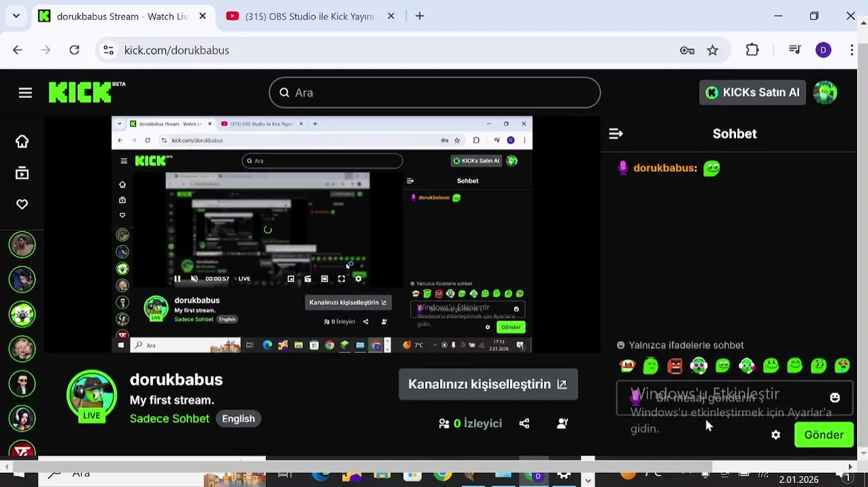
Task: Open the Browse icon in Kick sidebar
Action: coord(22,173)
